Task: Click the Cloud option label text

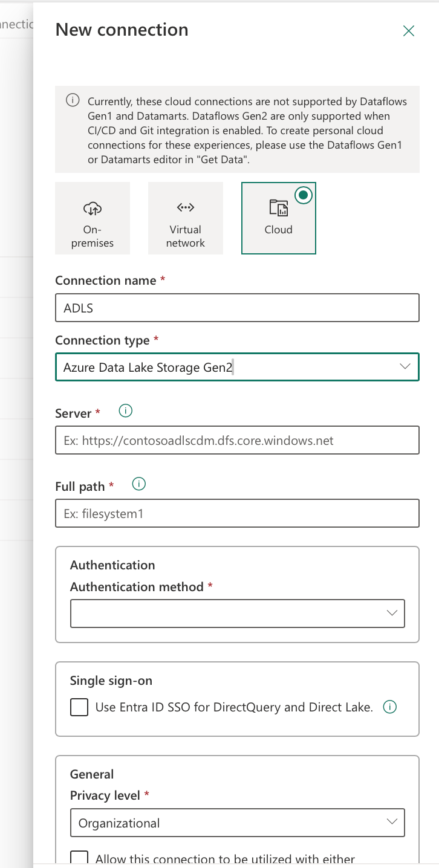Action: [x=278, y=230]
